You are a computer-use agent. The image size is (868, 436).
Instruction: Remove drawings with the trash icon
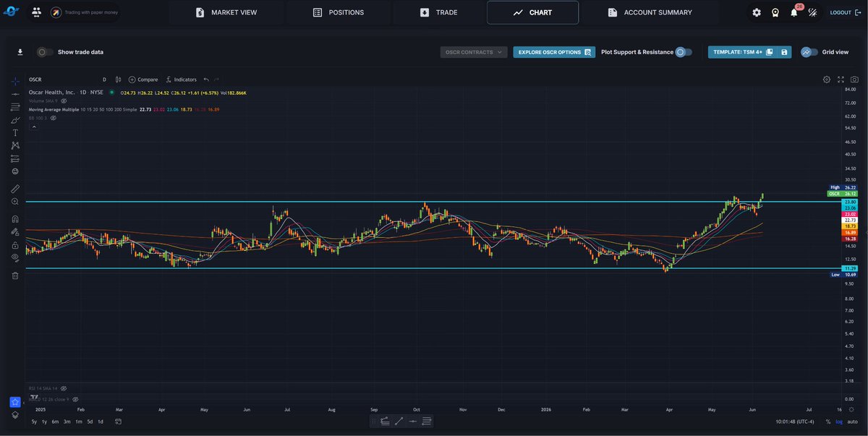click(x=15, y=275)
